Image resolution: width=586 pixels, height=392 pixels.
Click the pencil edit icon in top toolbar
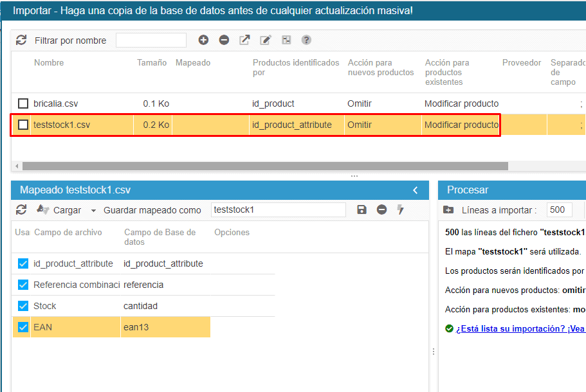(265, 40)
